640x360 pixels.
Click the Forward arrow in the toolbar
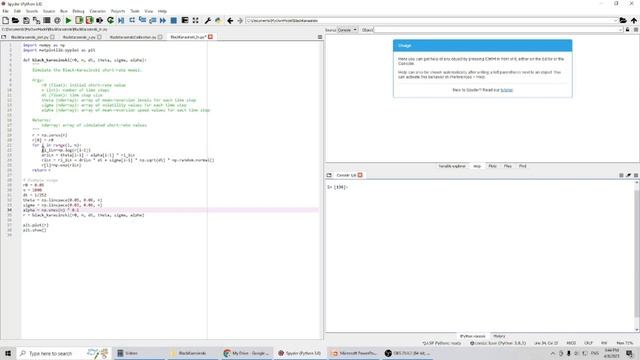coord(240,20)
